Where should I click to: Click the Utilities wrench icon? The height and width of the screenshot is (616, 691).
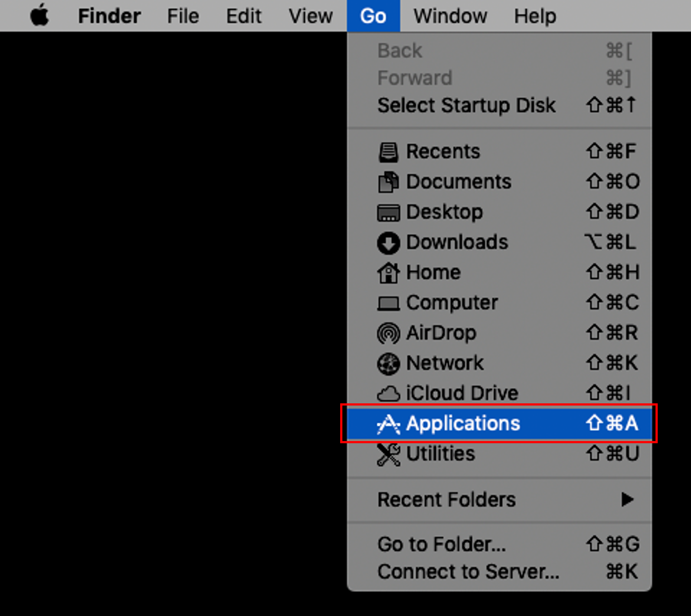[x=388, y=455]
